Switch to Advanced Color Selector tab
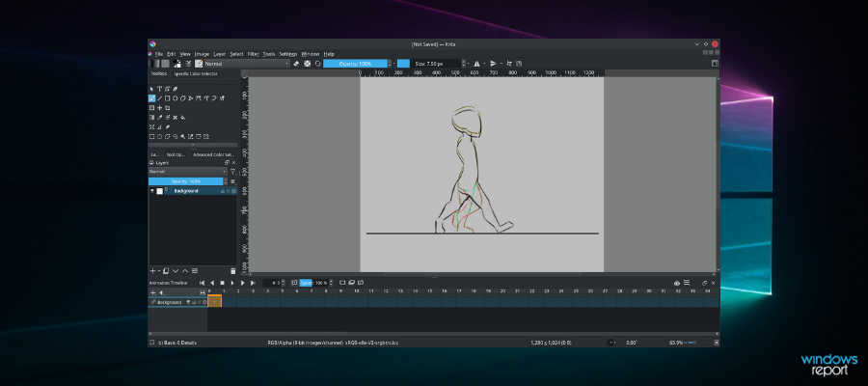Image resolution: width=868 pixels, height=386 pixels. [214, 154]
